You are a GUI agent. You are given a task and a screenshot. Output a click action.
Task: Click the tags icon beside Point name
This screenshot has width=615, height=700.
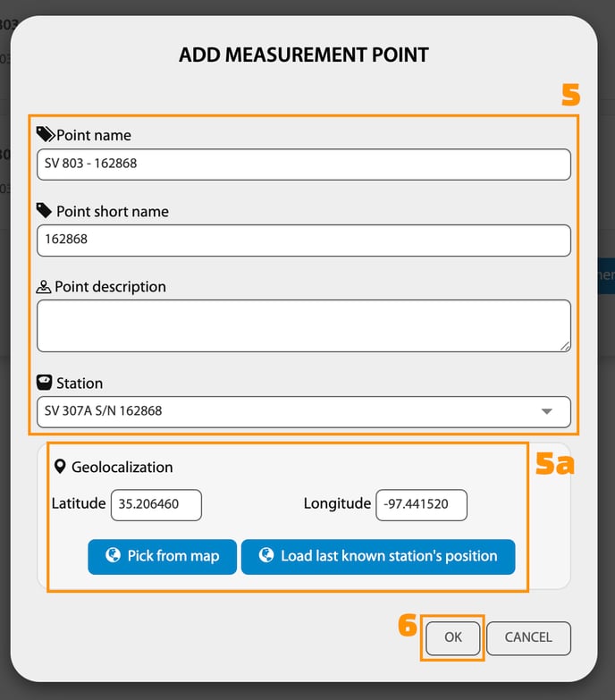pos(46,135)
